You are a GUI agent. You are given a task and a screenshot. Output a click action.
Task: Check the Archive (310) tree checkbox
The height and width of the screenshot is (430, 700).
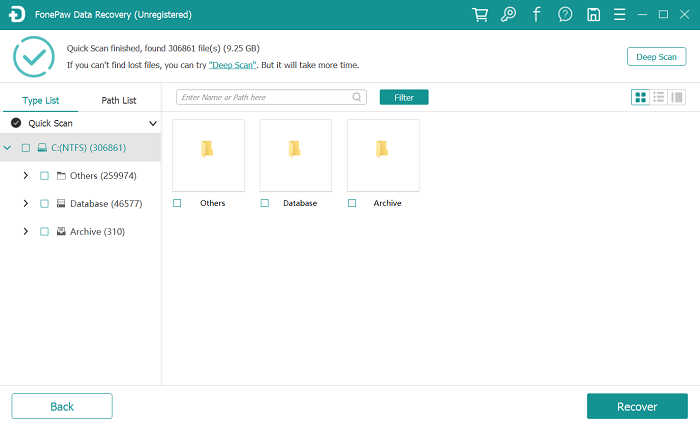(x=44, y=232)
